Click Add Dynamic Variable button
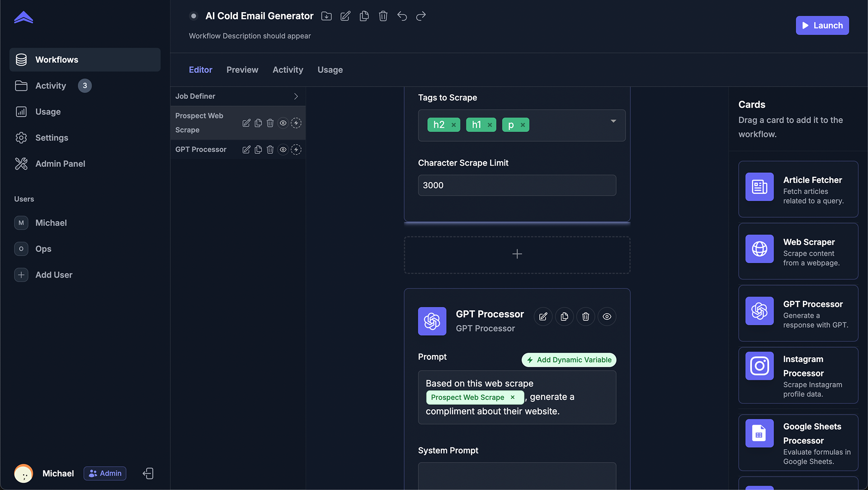 (569, 360)
